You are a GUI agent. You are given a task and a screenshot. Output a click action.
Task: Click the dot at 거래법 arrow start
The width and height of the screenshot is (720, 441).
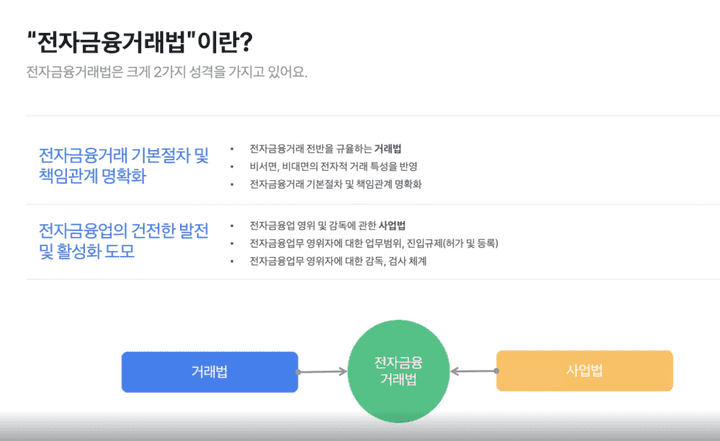[x=298, y=372]
